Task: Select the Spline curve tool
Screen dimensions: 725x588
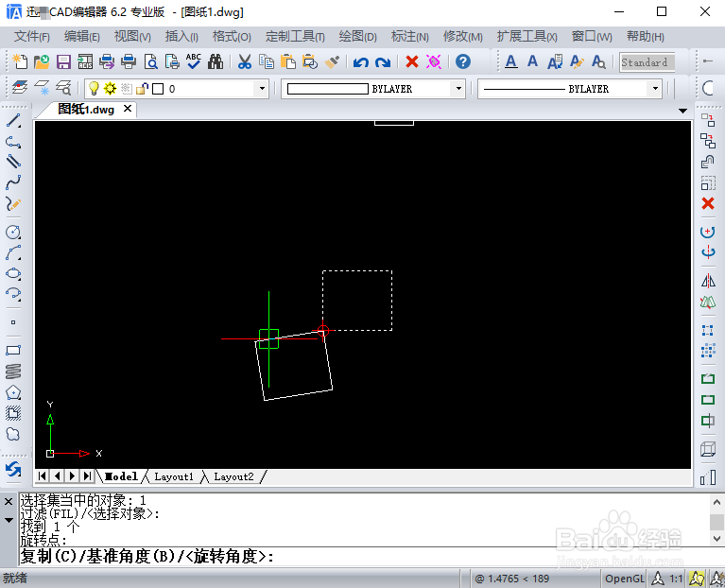Action: [x=13, y=183]
